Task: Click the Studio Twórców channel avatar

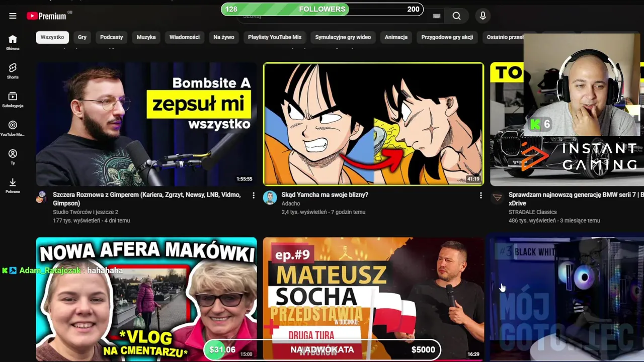Action: click(41, 197)
